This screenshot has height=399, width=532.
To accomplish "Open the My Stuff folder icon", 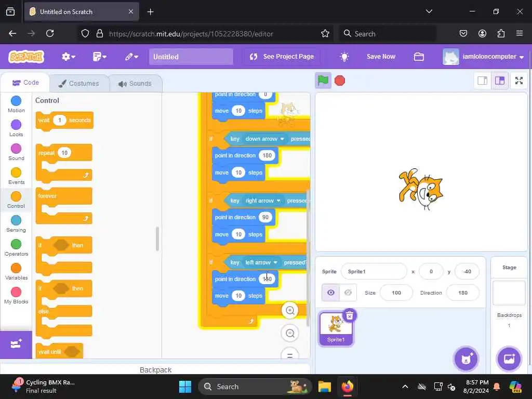I will (x=419, y=57).
